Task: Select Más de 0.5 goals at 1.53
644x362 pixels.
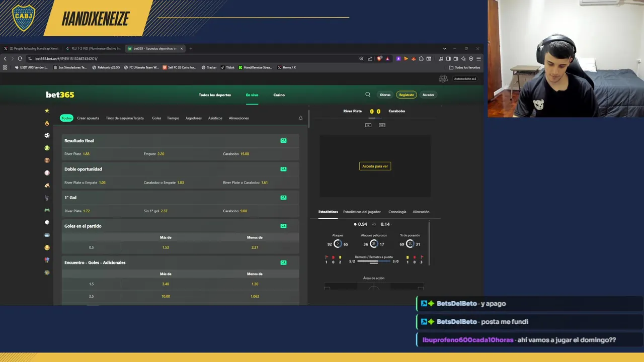Action: point(166,247)
